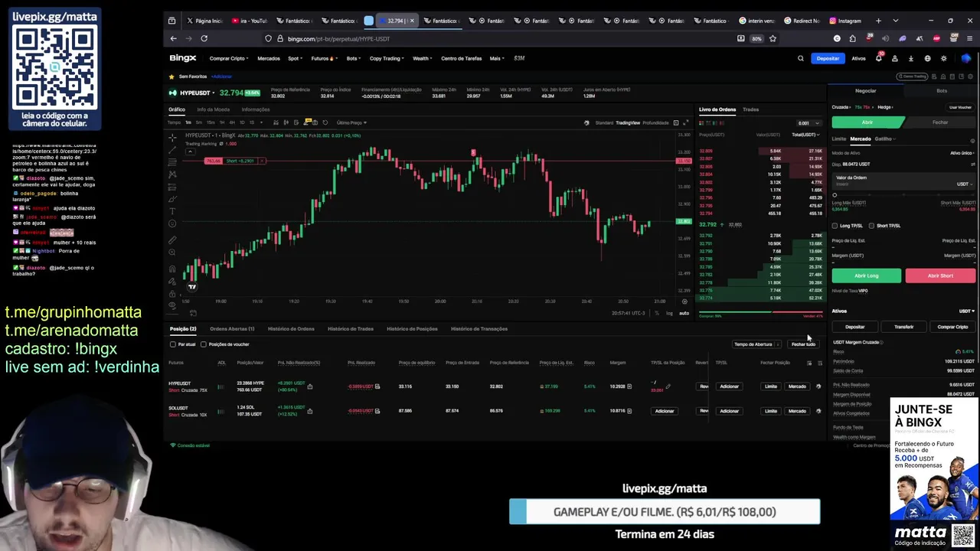Click the +Adicionar favorites link

(222, 77)
